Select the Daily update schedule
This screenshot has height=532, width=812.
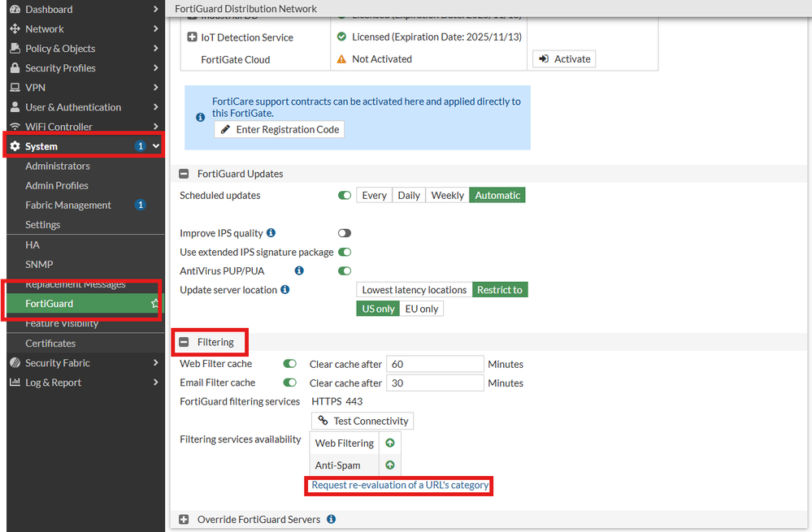pos(409,195)
